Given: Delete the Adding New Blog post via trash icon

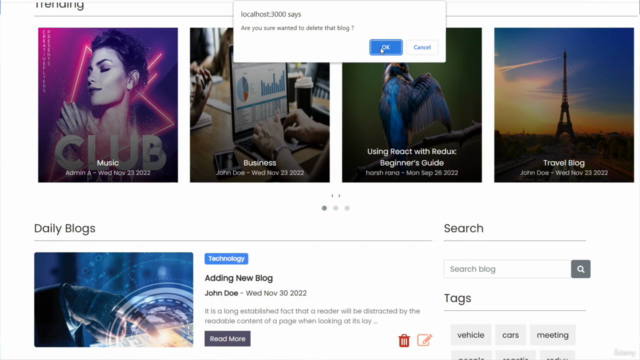Looking at the screenshot, I should tap(404, 340).
